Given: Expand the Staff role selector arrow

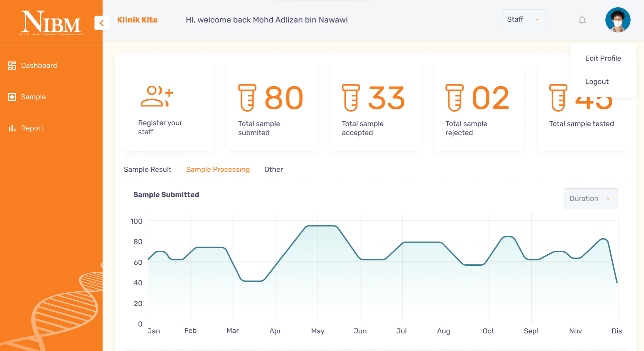Looking at the screenshot, I should coord(536,20).
